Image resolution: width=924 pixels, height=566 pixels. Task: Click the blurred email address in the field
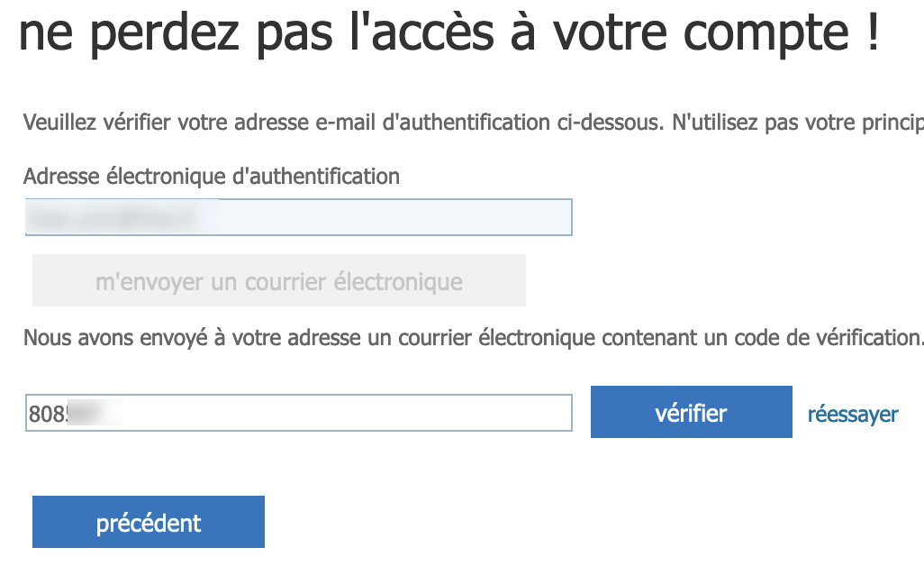pos(117,217)
